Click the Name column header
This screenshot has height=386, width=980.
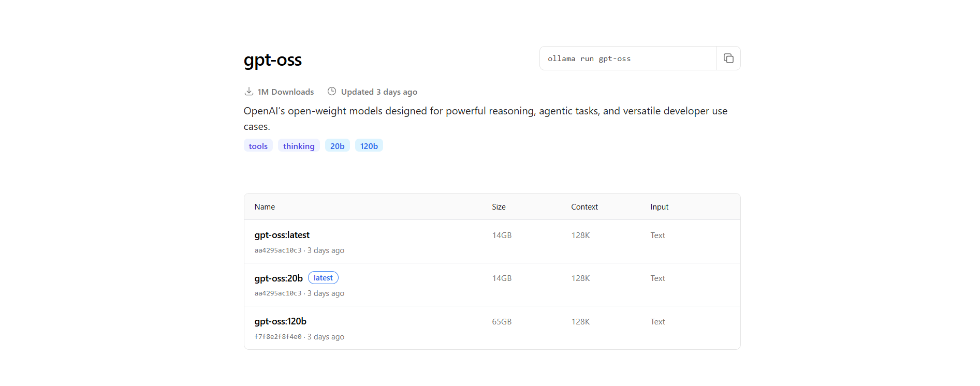pyautogui.click(x=265, y=207)
